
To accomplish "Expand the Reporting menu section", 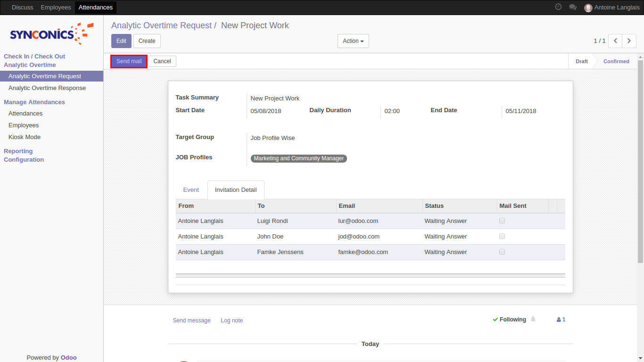I will (18, 151).
